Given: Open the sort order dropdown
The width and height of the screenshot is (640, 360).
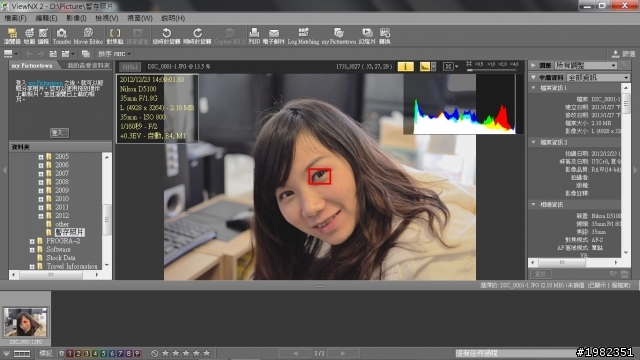Looking at the screenshot, I should click(114, 54).
